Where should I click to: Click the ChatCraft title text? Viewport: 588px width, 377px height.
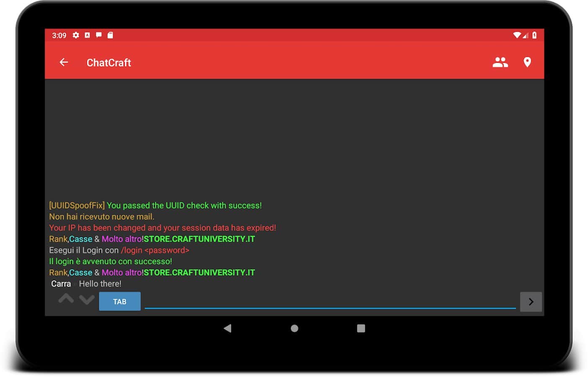tap(108, 62)
